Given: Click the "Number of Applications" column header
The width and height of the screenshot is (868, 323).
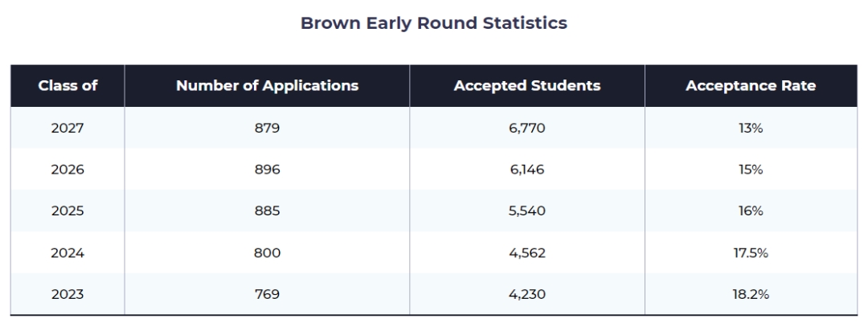Looking at the screenshot, I should (267, 86).
